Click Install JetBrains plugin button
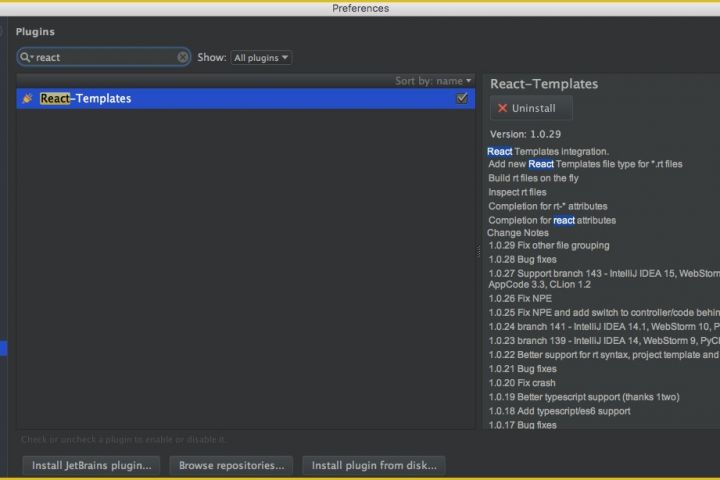Screen dimensions: 720x480 (91, 465)
